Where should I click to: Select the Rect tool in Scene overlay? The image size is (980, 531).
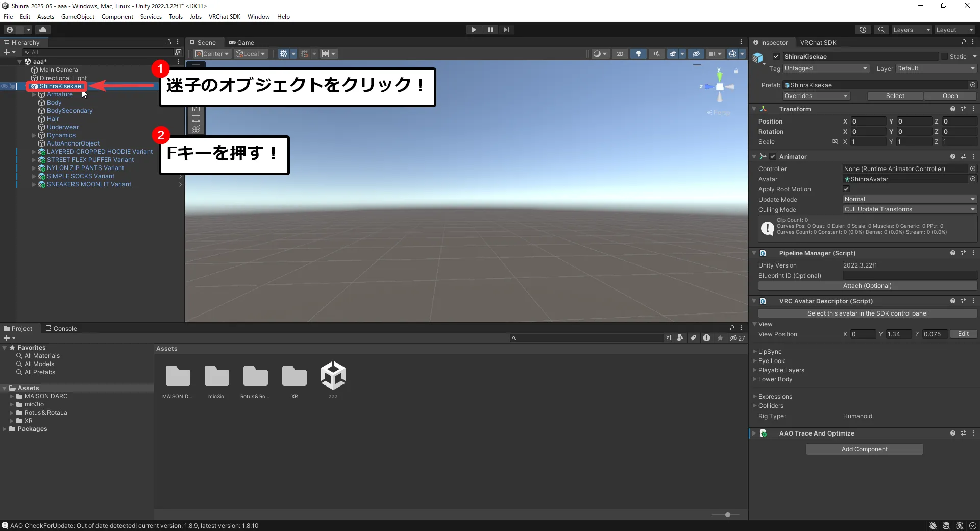(196, 118)
